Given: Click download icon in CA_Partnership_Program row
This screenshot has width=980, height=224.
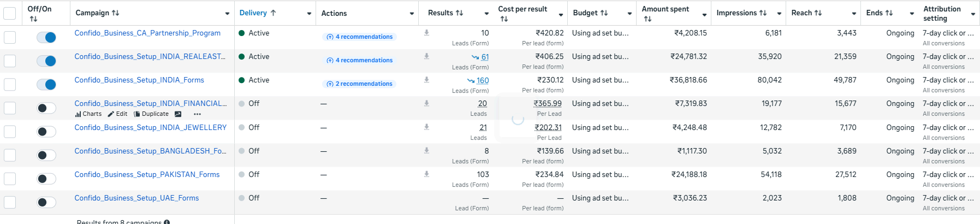Looking at the screenshot, I should click(x=426, y=33).
